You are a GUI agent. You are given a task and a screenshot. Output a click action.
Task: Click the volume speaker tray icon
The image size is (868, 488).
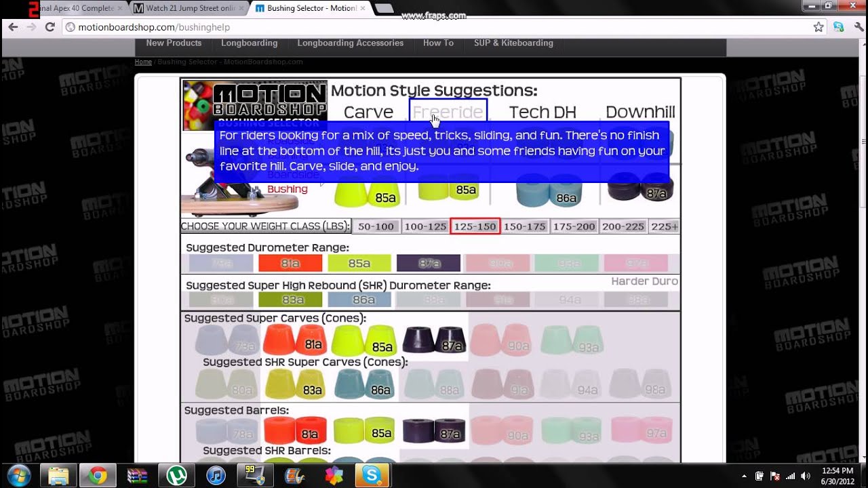(x=806, y=476)
